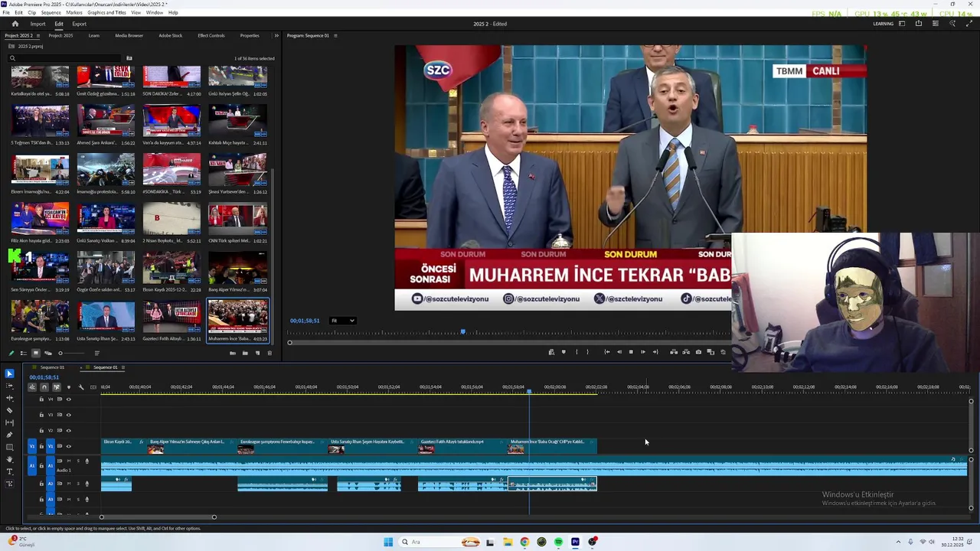Open timeline display settings wrench
Image resolution: width=980 pixels, height=551 pixels.
tap(80, 387)
